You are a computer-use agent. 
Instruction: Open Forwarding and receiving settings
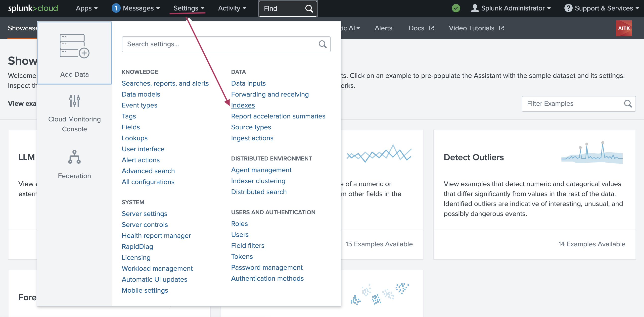coord(270,94)
